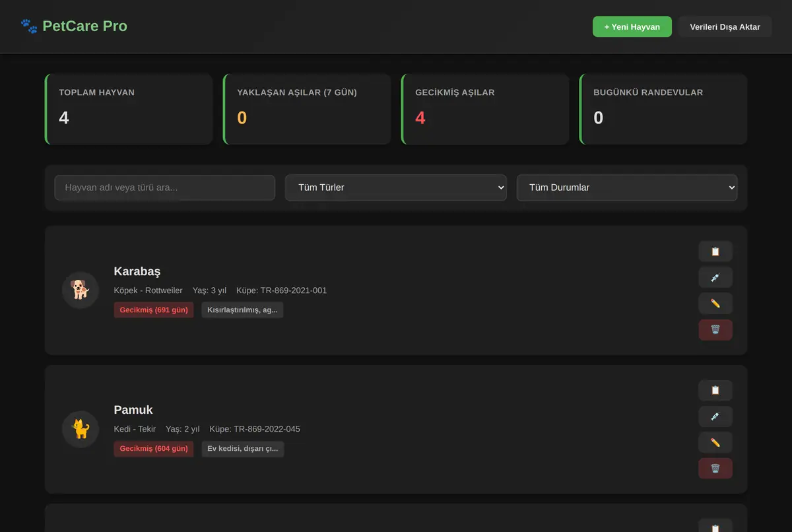Click the Ev kedisi note tag
Image resolution: width=792 pixels, height=532 pixels.
click(x=243, y=449)
